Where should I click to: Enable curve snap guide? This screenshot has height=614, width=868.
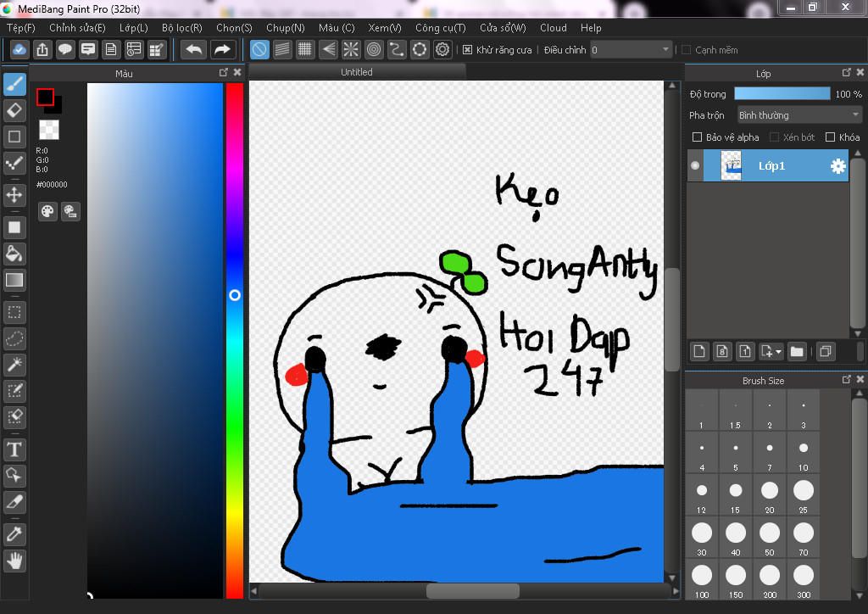click(x=397, y=50)
